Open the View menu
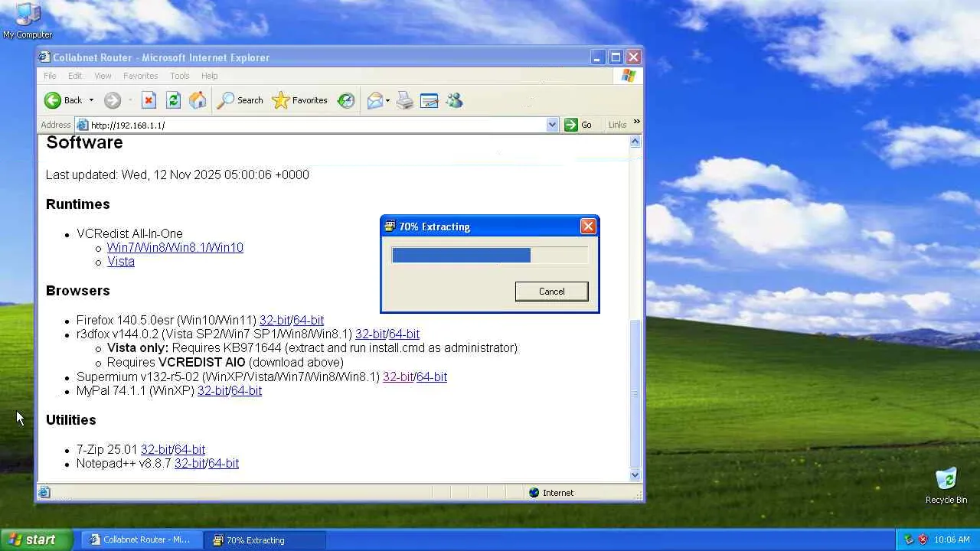980x551 pixels. 103,76
